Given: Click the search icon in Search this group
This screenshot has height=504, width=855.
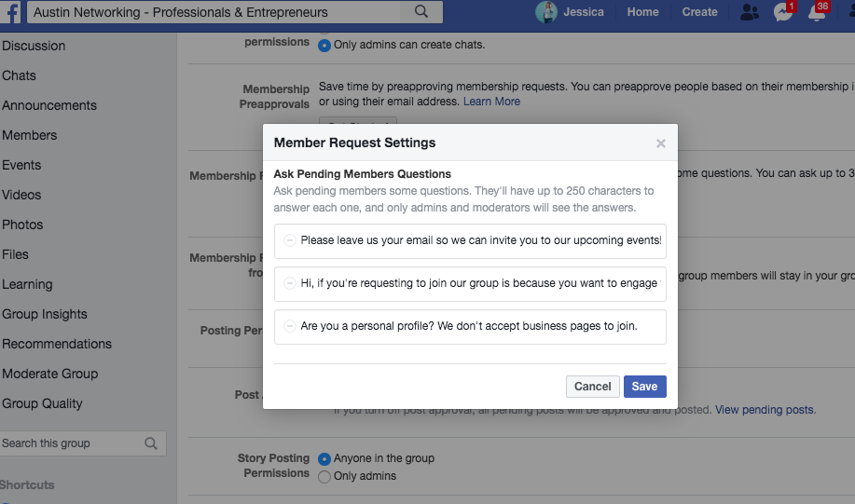Looking at the screenshot, I should pos(151,443).
